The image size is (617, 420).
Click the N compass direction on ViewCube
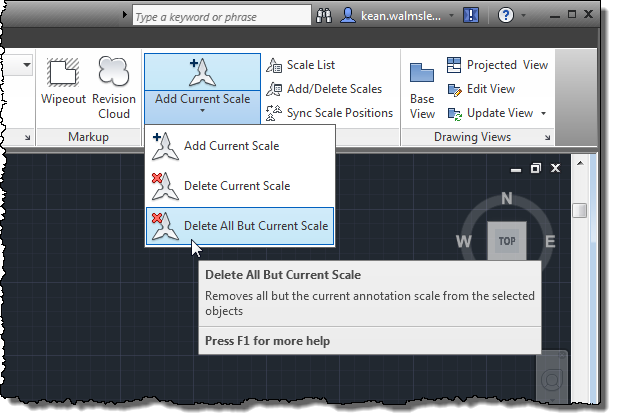tap(507, 198)
